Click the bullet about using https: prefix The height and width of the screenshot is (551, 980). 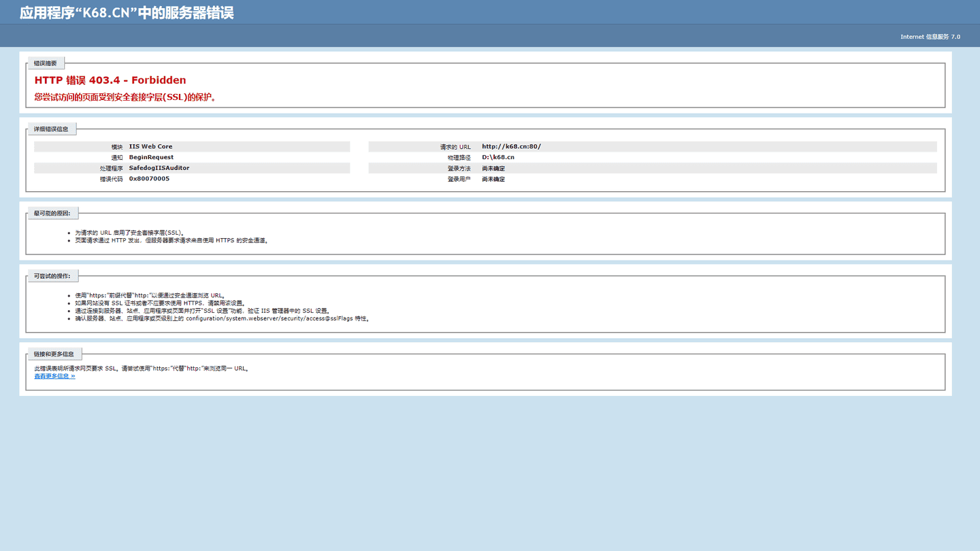point(150,296)
